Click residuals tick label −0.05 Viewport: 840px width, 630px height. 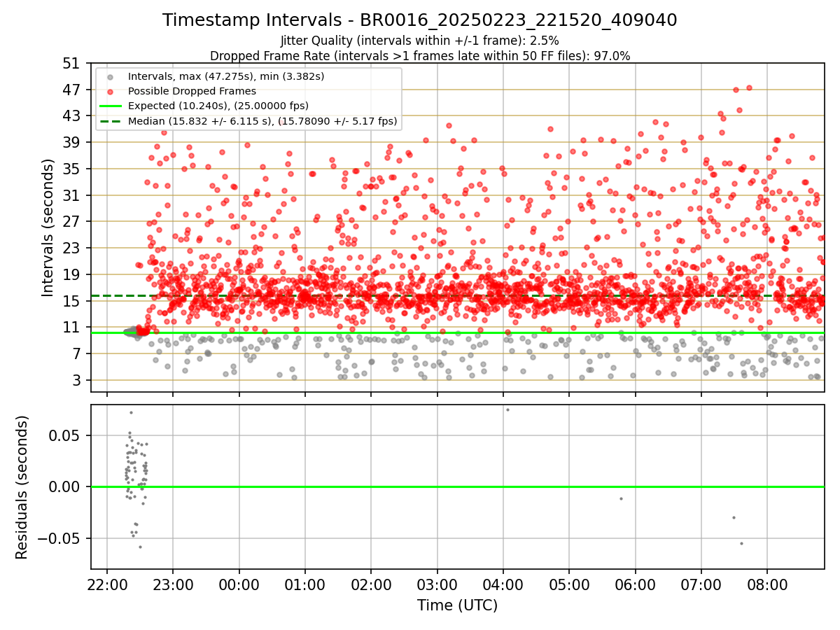pyautogui.click(x=58, y=539)
